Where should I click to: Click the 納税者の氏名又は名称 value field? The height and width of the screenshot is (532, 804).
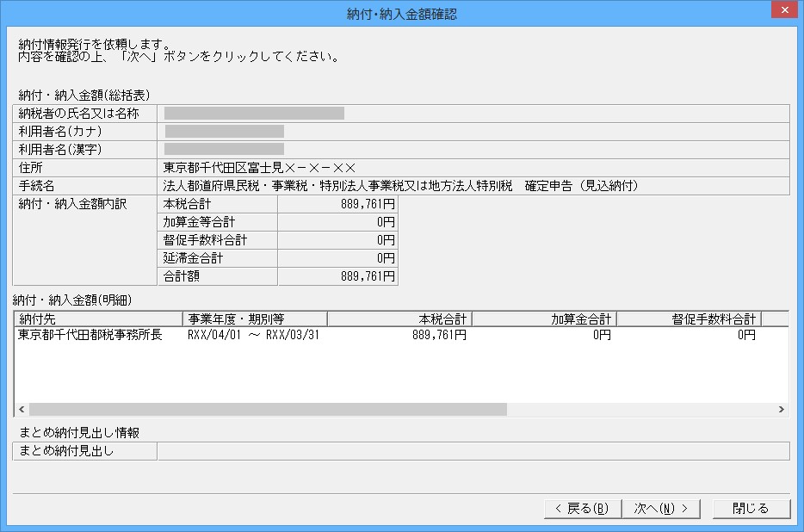point(473,114)
